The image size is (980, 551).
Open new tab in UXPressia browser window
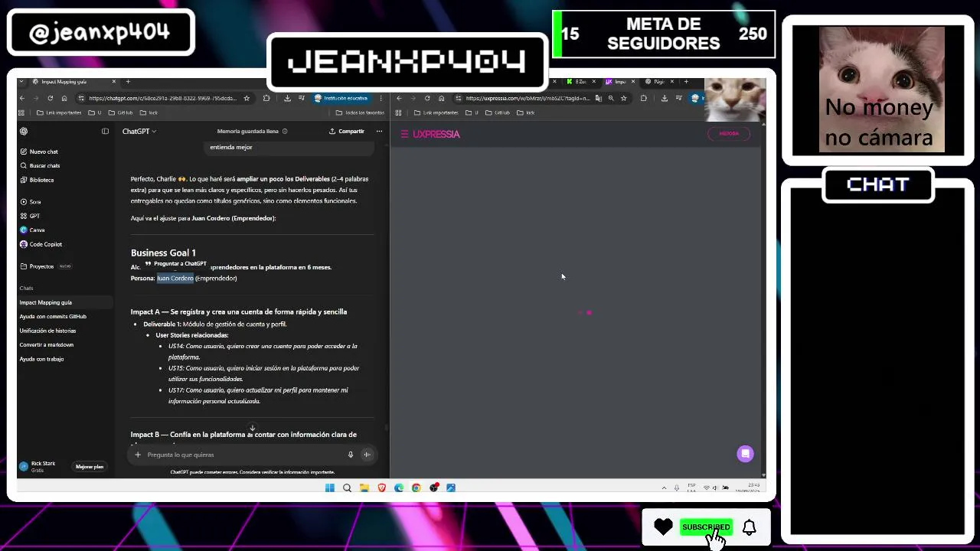coord(686,81)
